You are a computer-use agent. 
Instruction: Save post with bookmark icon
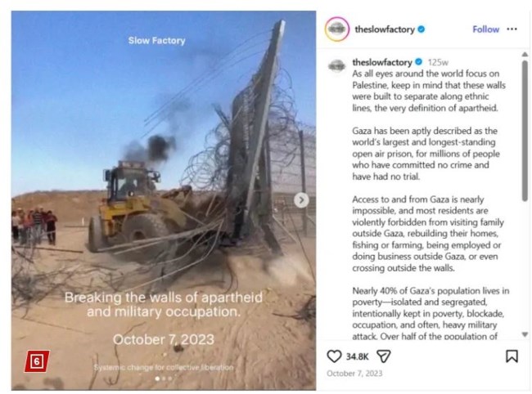512,356
